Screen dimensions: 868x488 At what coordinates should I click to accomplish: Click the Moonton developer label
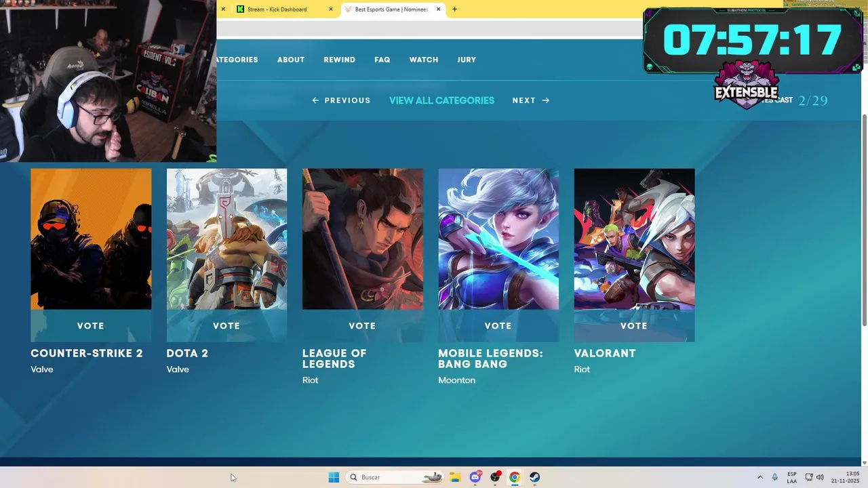pyautogui.click(x=456, y=380)
